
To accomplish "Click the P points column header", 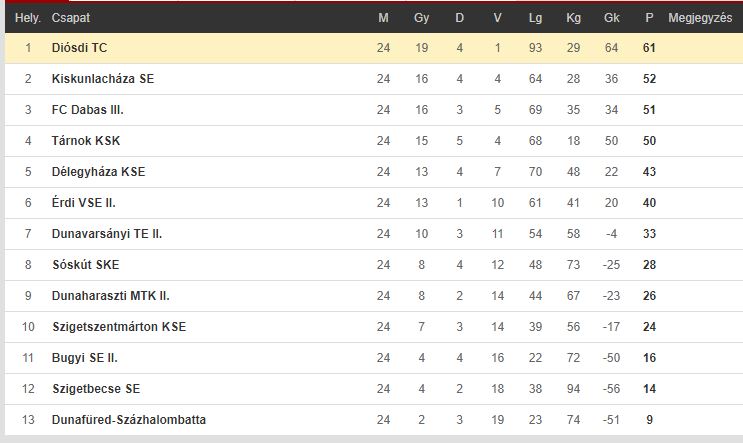I will coord(649,18).
